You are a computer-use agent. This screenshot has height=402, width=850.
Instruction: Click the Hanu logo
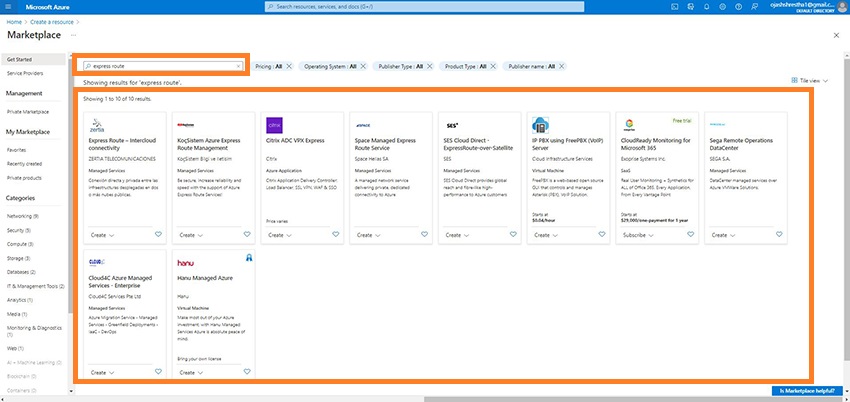(185, 263)
